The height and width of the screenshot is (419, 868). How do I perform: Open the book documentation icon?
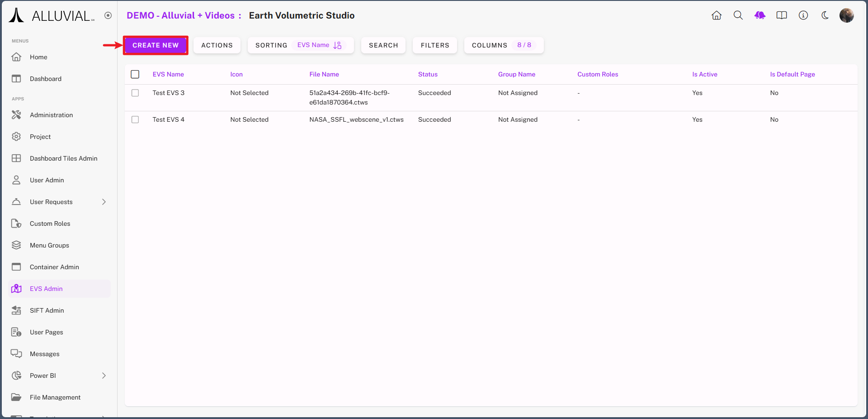782,15
